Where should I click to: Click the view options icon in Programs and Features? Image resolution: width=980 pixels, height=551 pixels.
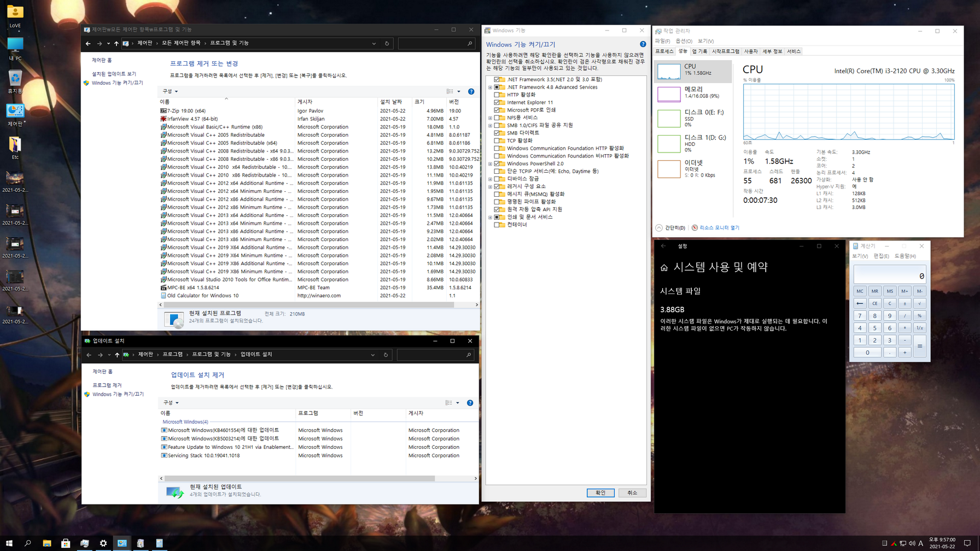point(450,91)
